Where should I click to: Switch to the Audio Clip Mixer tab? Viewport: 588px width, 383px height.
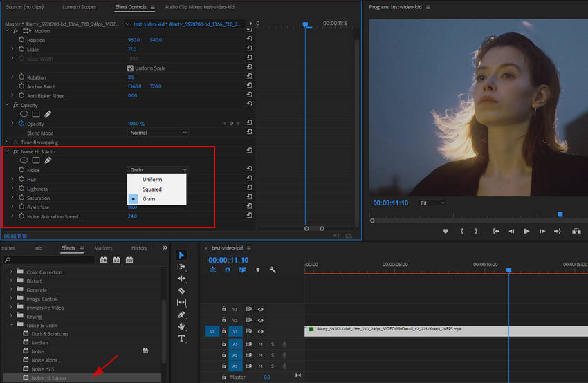pos(199,7)
